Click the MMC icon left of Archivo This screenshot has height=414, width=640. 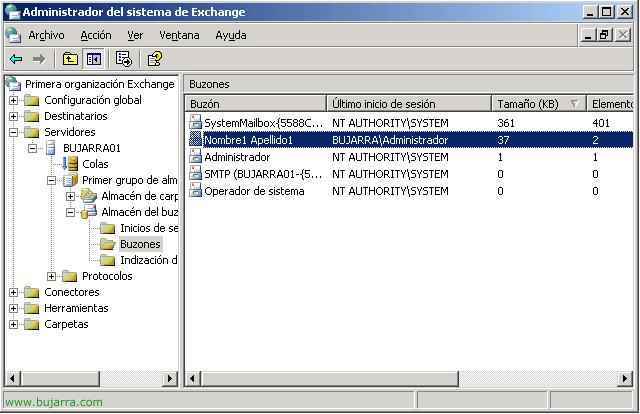(x=13, y=35)
